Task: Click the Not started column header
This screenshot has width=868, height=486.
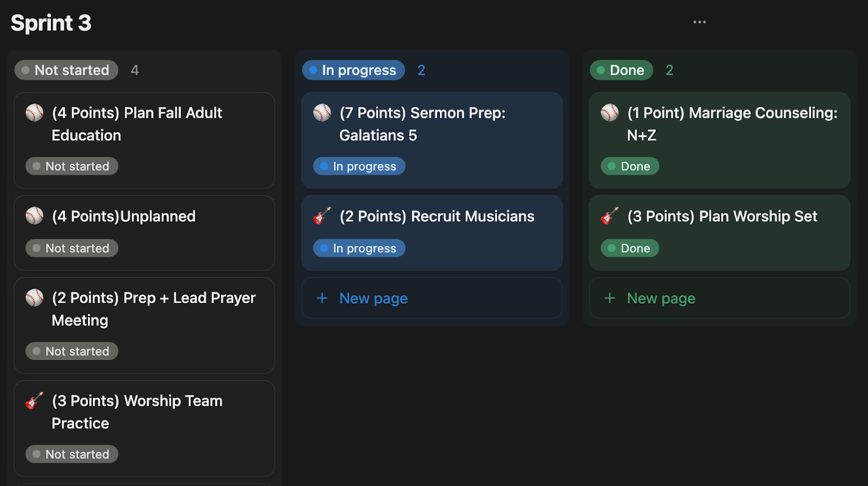Action: [x=66, y=70]
